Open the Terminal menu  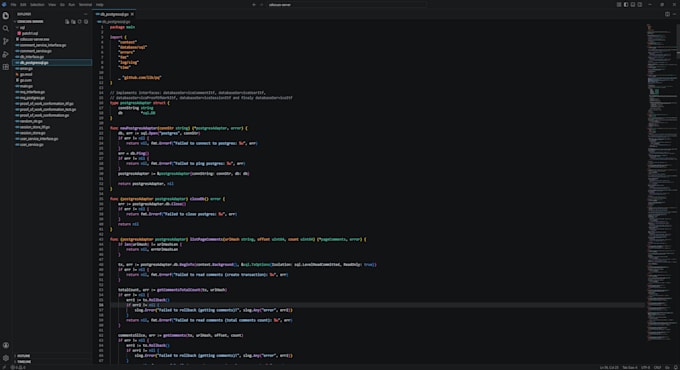[x=85, y=4]
